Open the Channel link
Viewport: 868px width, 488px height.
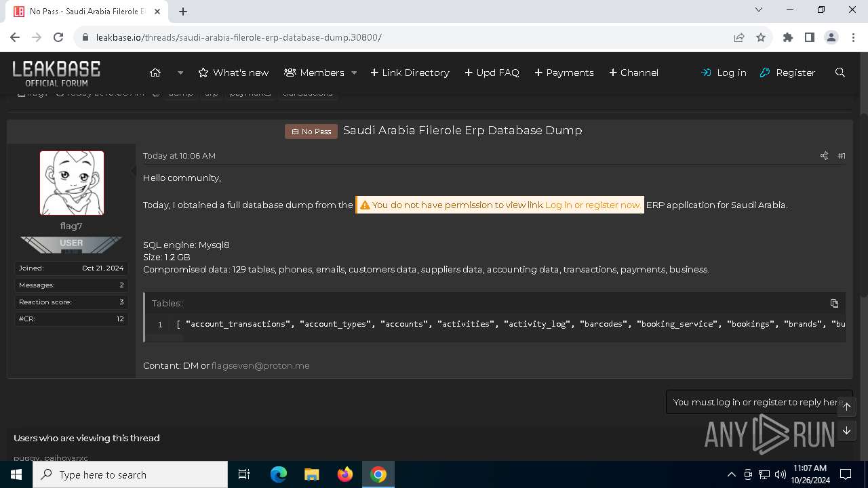[633, 73]
